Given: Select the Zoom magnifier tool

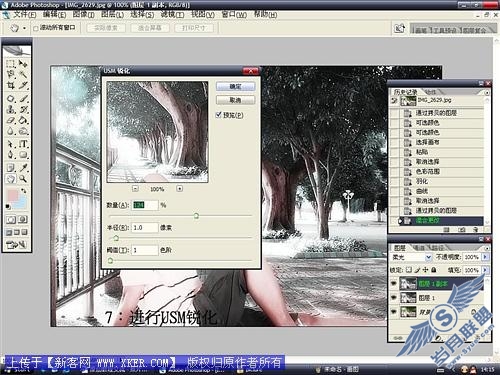Looking at the screenshot, I should point(23,179).
